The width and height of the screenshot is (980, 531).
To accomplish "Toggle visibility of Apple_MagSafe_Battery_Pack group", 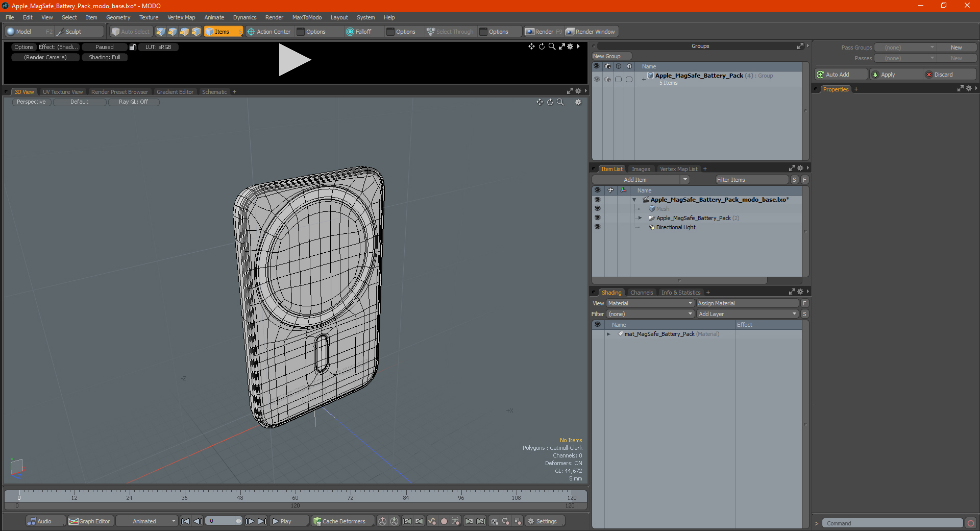I will pos(597,79).
